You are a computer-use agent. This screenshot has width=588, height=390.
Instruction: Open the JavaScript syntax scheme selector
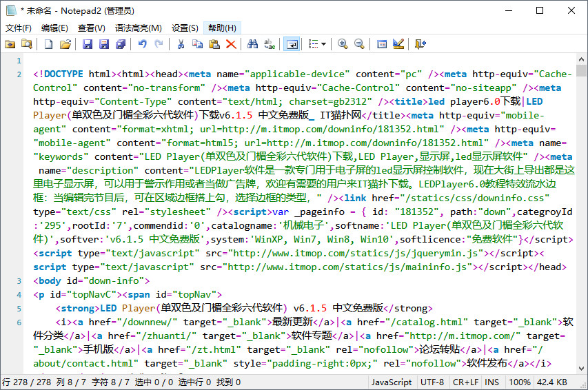point(392,382)
